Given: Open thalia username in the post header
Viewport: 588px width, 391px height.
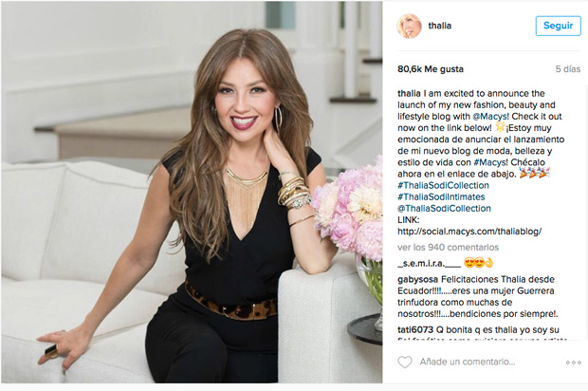Looking at the screenshot, I should pos(439,26).
